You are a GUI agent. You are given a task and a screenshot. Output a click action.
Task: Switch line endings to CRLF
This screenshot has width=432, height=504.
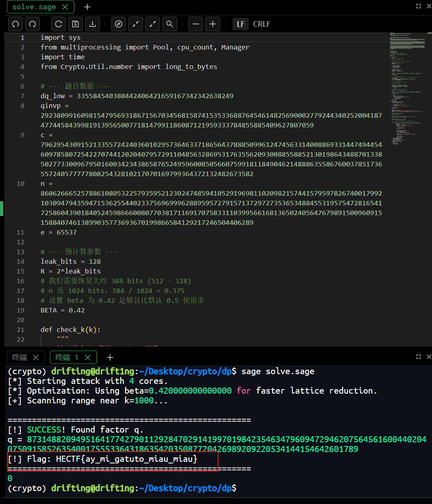tap(261, 24)
